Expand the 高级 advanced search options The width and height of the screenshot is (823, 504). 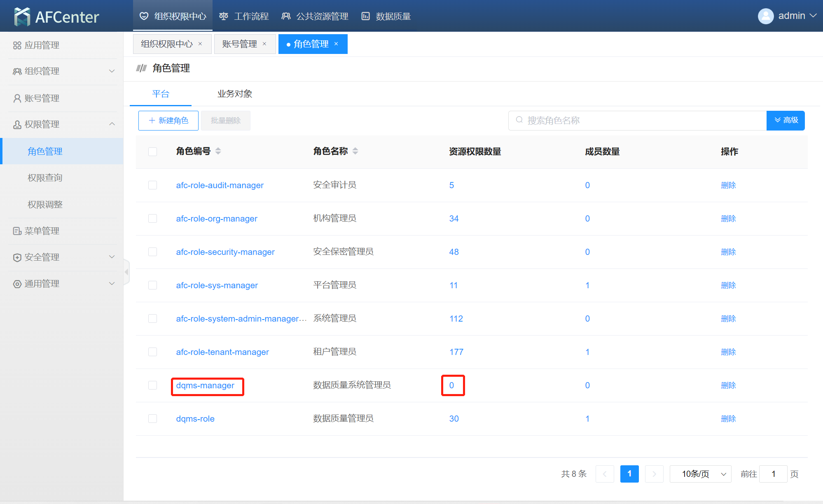786,120
